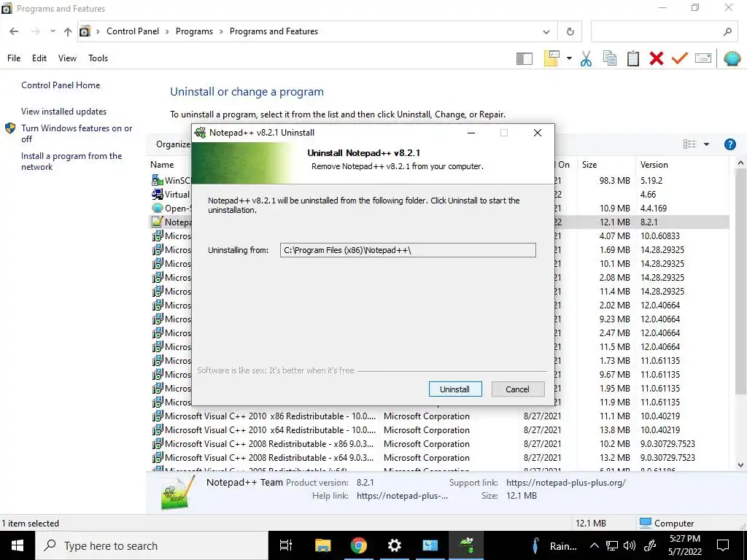Click the Rename toolbar icon
The height and width of the screenshot is (560, 747).
[x=703, y=58]
